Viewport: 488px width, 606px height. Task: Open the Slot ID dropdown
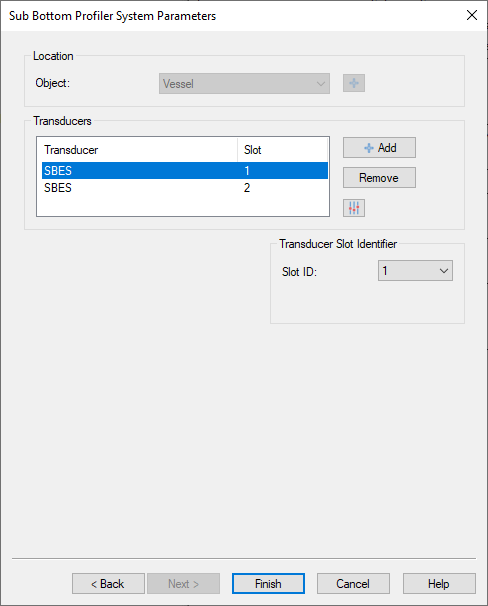(415, 271)
